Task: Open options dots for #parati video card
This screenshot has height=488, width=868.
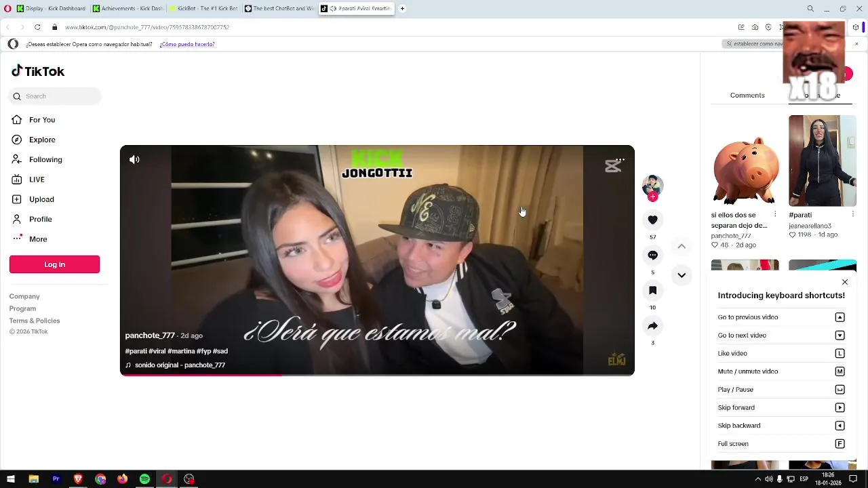Action: pos(852,214)
